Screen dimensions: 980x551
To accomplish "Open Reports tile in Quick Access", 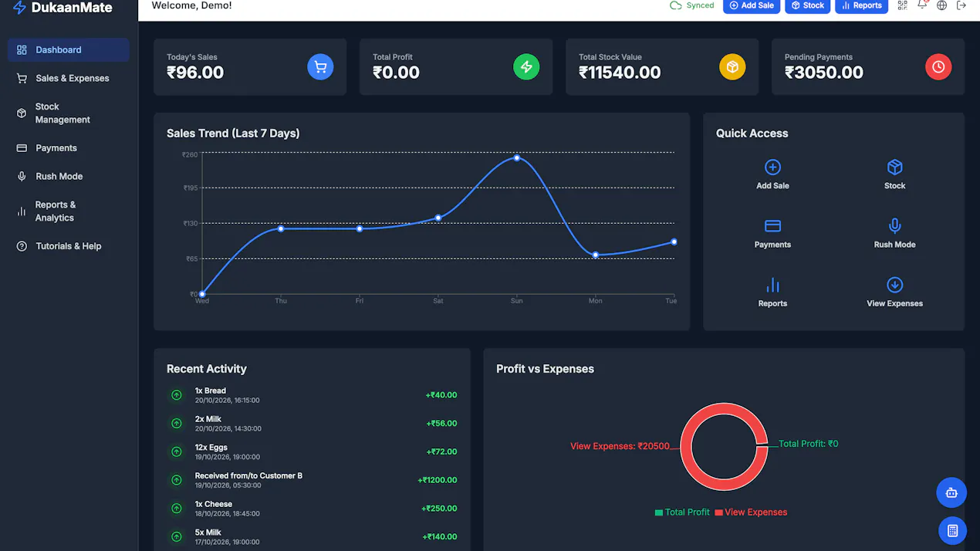I will [x=772, y=292].
